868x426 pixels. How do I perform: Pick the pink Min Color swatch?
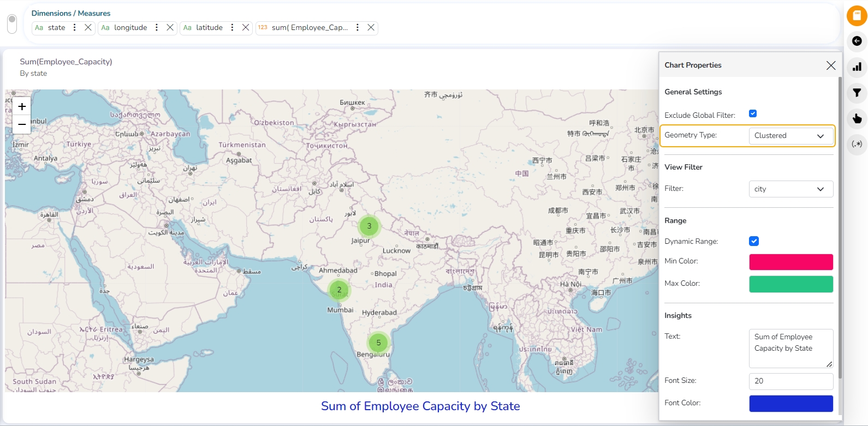[x=790, y=262]
